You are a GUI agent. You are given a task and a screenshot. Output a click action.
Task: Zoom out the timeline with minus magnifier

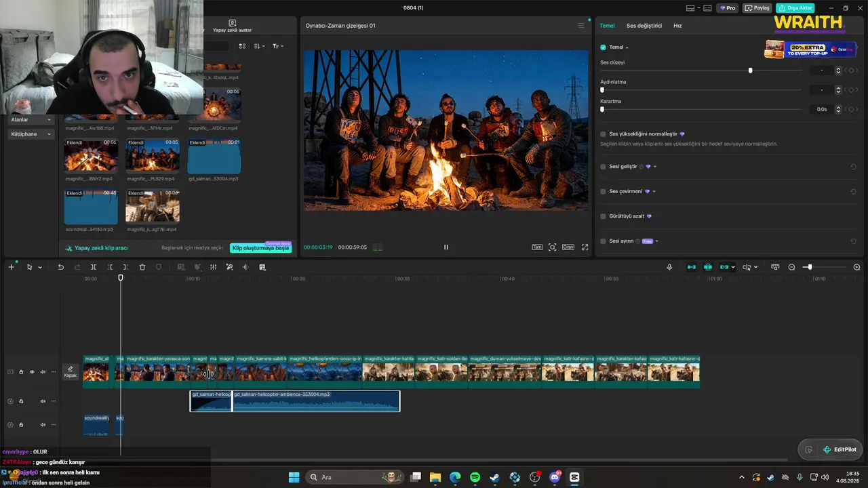(791, 267)
